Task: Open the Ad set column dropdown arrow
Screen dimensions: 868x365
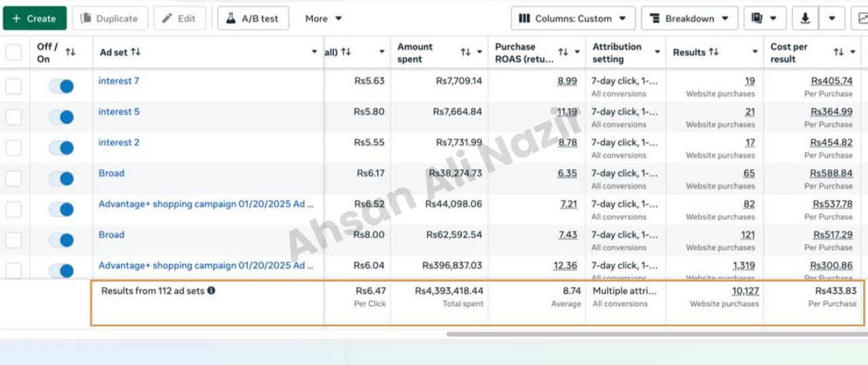Action: pyautogui.click(x=315, y=52)
